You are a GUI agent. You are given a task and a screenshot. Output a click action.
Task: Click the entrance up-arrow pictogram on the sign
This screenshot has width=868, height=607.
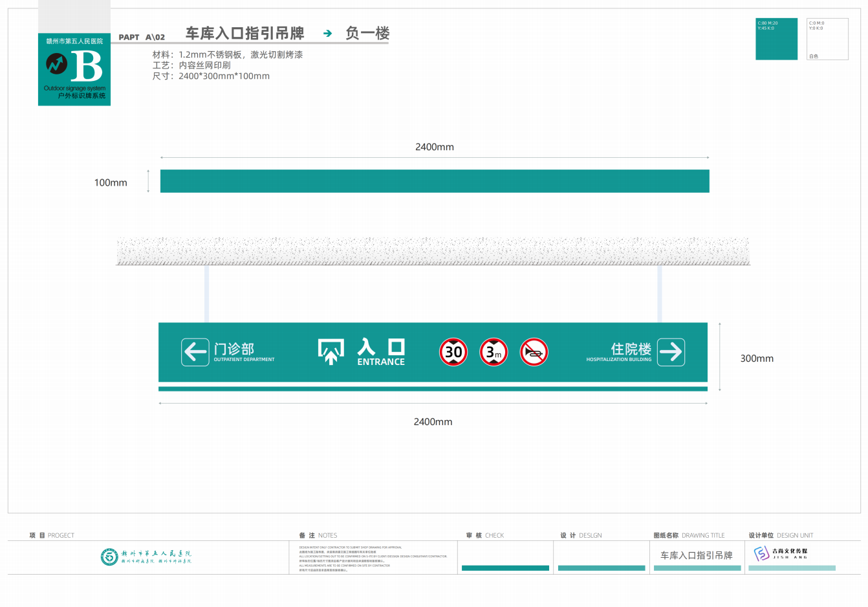331,351
